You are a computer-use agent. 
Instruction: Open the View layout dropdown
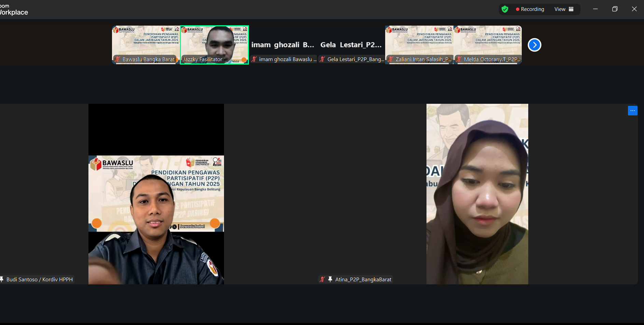click(x=564, y=9)
